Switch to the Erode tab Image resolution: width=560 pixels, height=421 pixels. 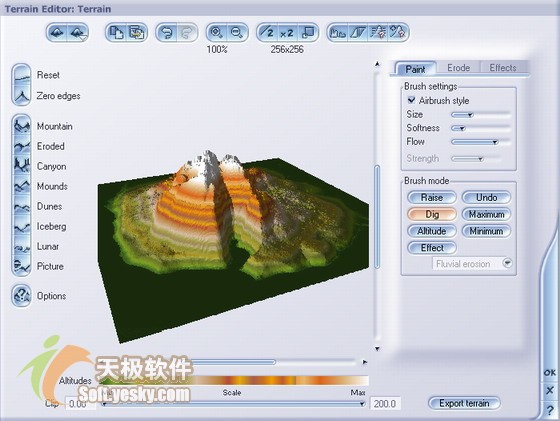coord(458,67)
